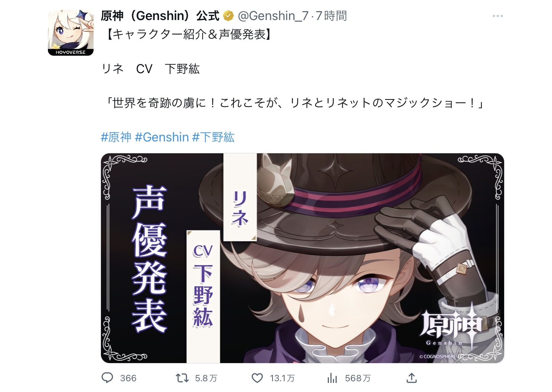This screenshot has height=392, width=552.
Task: Open the #下野紘 hashtag link
Action: coord(213,137)
